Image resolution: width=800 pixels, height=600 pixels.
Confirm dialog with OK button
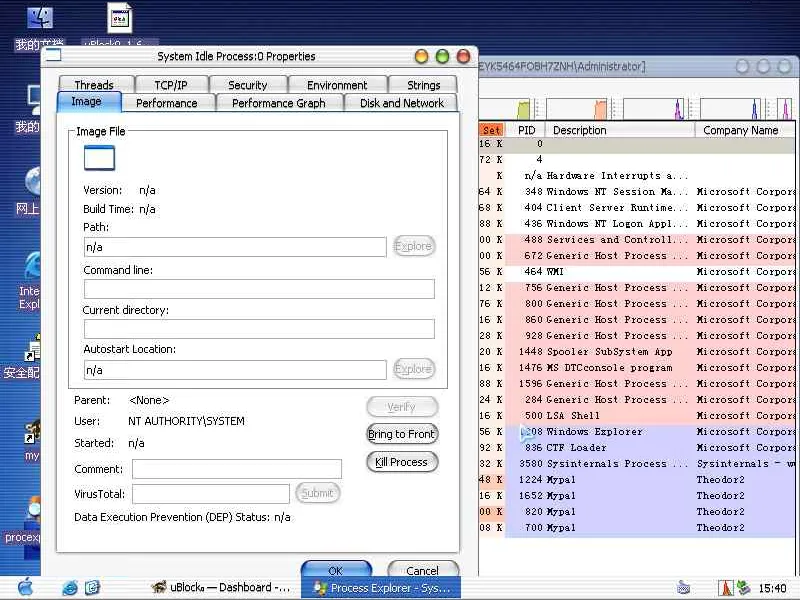336,570
